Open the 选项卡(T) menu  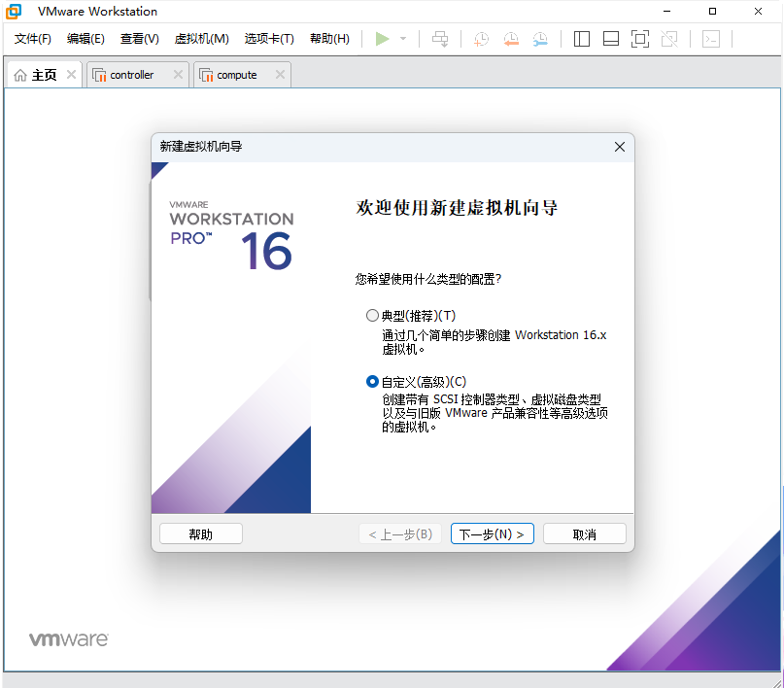click(x=269, y=39)
